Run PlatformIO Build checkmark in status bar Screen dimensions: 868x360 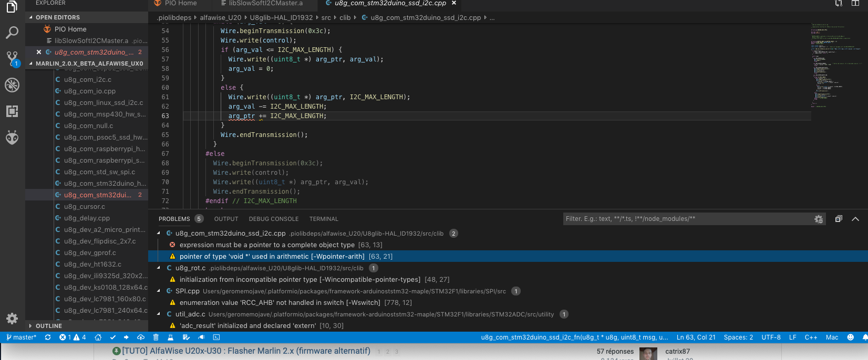click(112, 337)
